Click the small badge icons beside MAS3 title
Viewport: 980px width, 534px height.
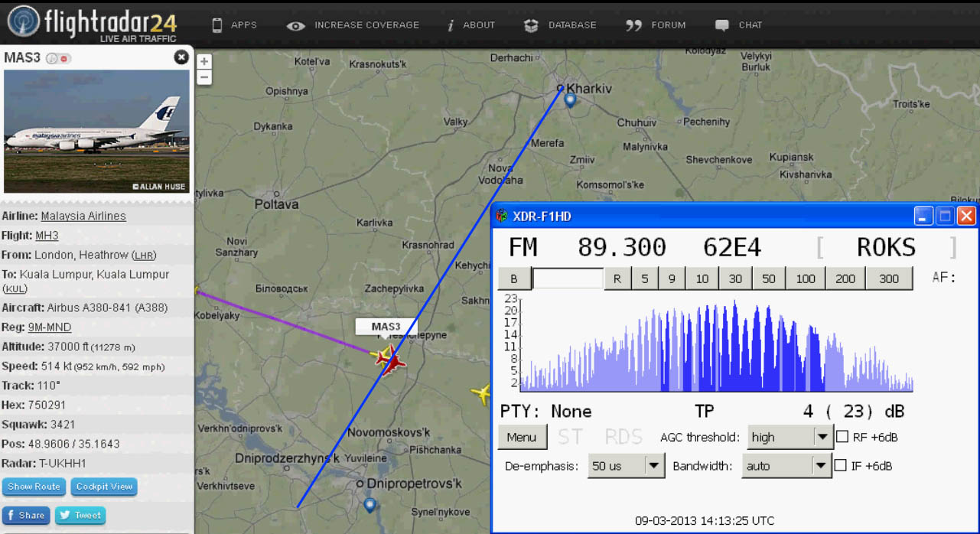click(58, 58)
